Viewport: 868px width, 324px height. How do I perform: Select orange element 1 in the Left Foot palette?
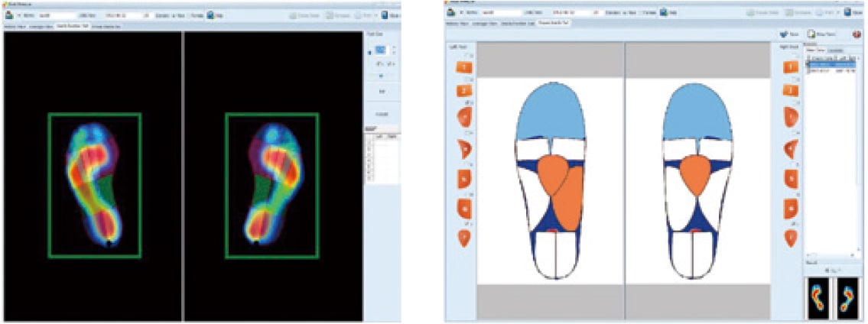click(464, 67)
